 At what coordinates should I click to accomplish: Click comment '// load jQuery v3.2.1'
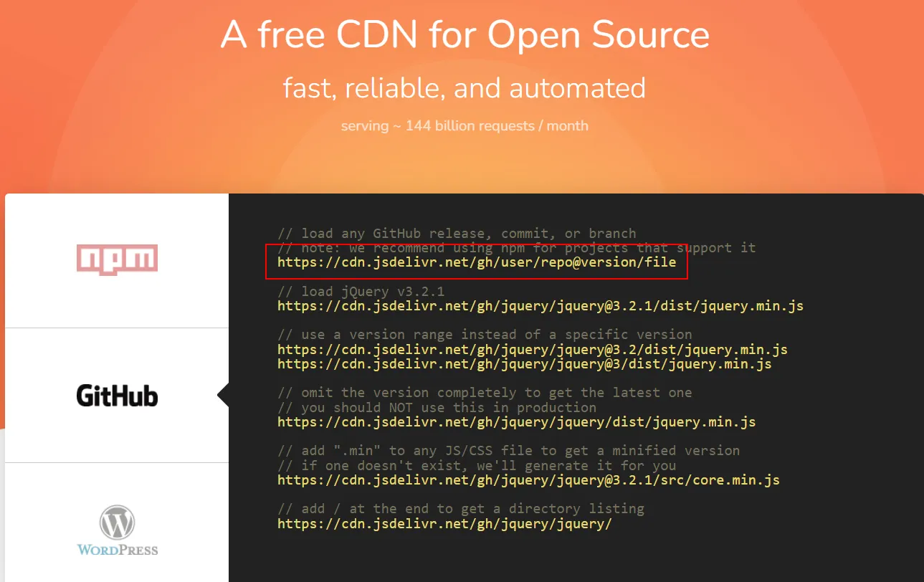[361, 291]
